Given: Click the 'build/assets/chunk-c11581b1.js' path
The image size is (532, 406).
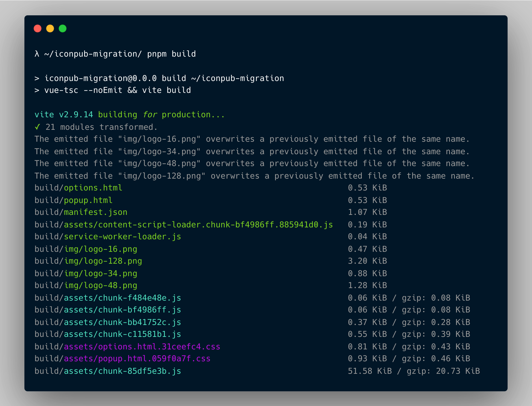Looking at the screenshot, I should coord(108,334).
